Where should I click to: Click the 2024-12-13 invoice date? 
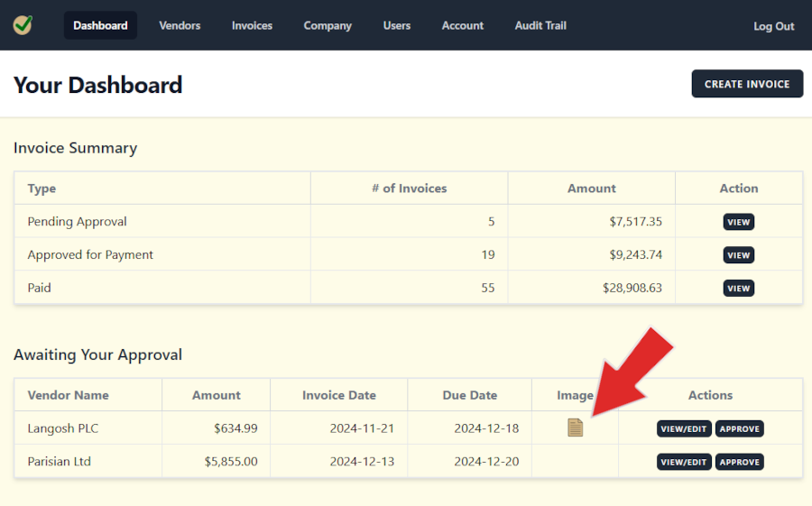362,462
